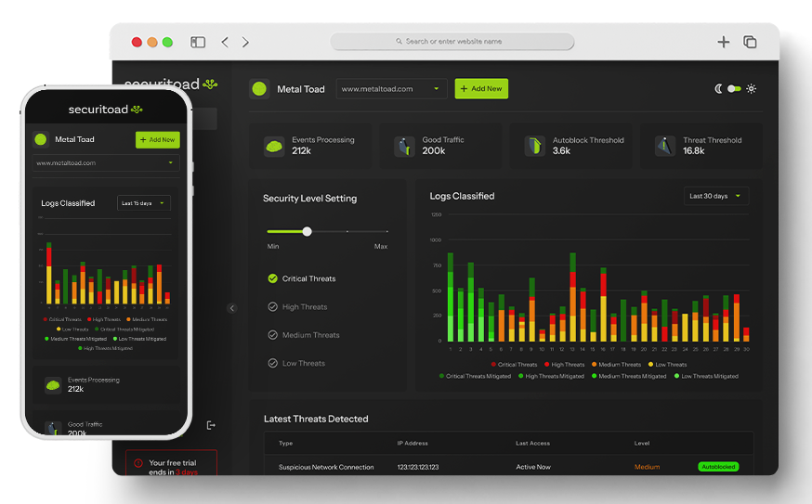812x504 pixels.
Task: Click the Type column header
Action: pos(286,444)
